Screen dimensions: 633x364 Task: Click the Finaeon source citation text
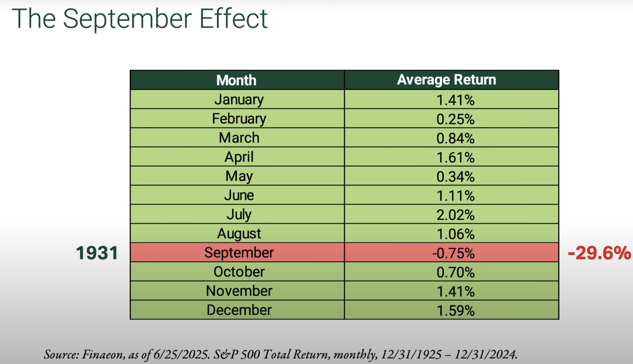[x=280, y=354]
